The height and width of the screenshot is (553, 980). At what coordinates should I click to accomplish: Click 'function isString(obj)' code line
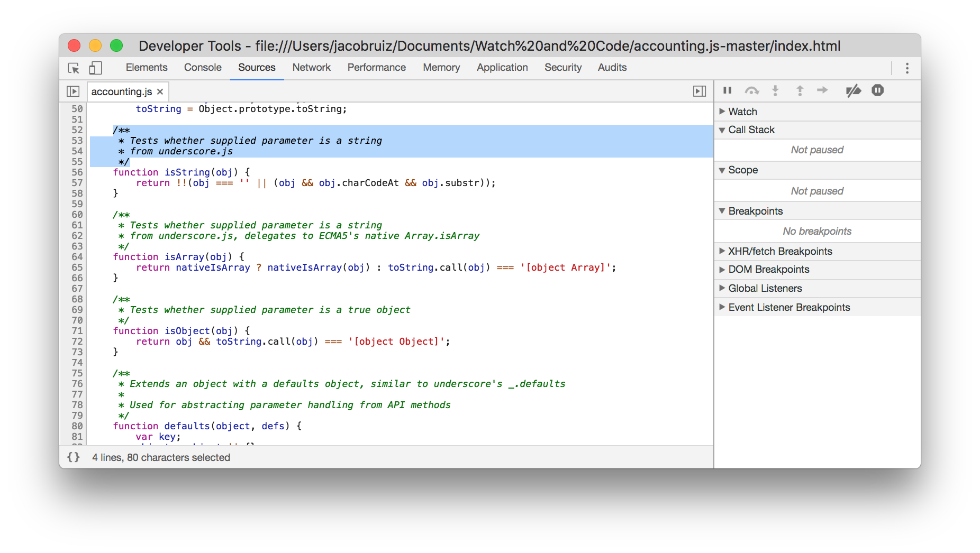pos(181,172)
